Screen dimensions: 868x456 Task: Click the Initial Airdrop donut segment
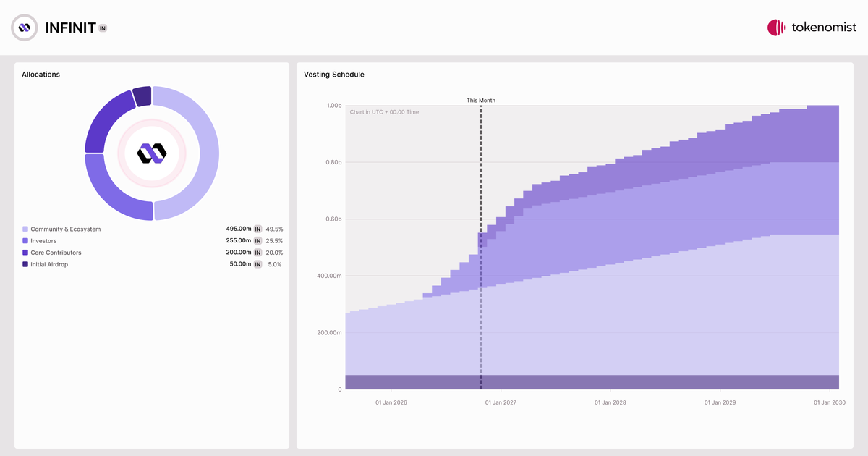coord(142,96)
